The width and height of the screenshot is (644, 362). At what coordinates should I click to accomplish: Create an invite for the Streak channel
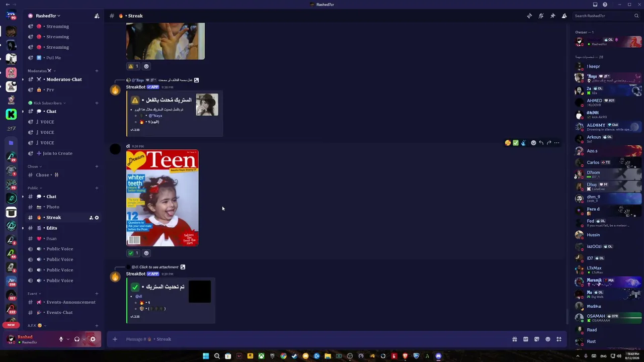[x=91, y=218]
